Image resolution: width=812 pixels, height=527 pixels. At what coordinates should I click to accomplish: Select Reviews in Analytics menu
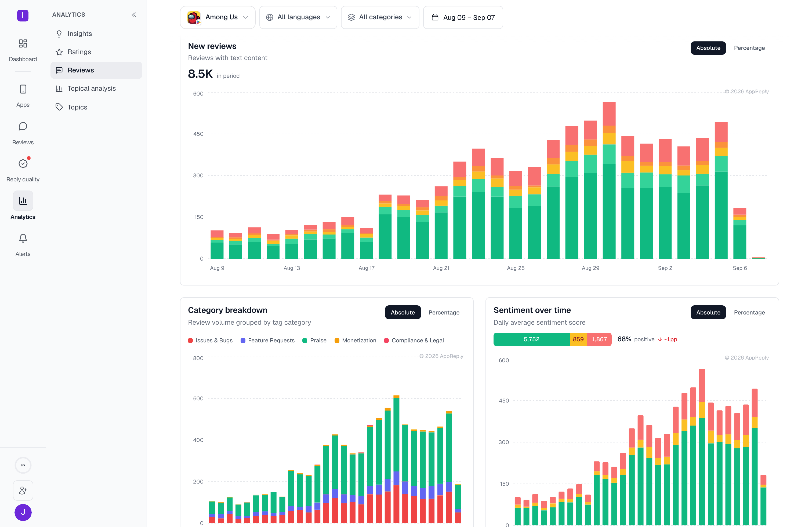click(x=96, y=70)
